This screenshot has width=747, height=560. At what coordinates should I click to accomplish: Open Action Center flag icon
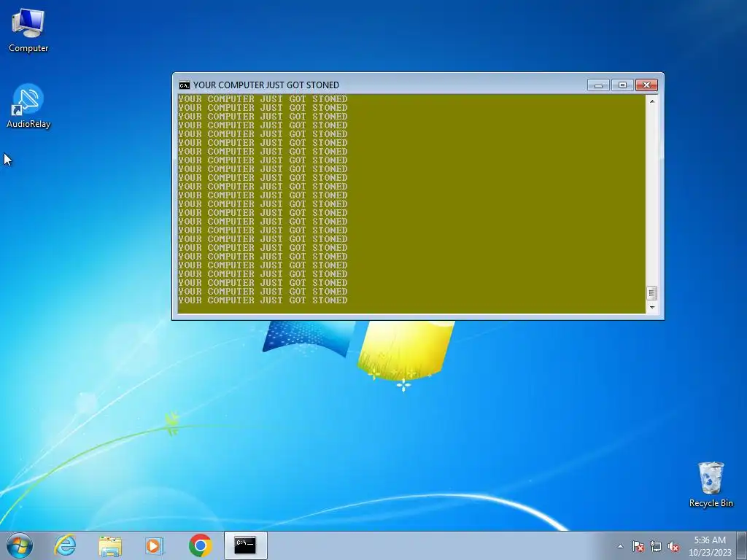coord(638,546)
